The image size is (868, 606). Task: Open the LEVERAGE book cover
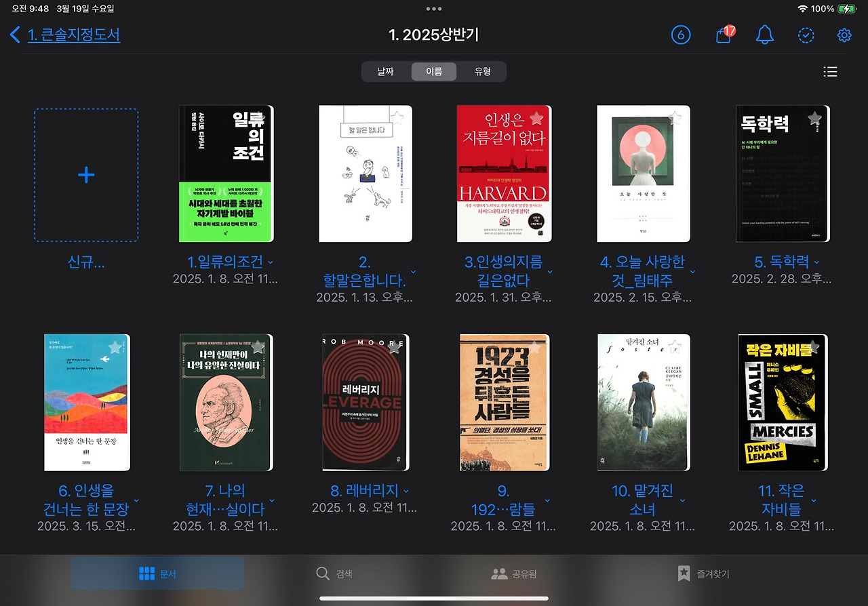[366, 403]
